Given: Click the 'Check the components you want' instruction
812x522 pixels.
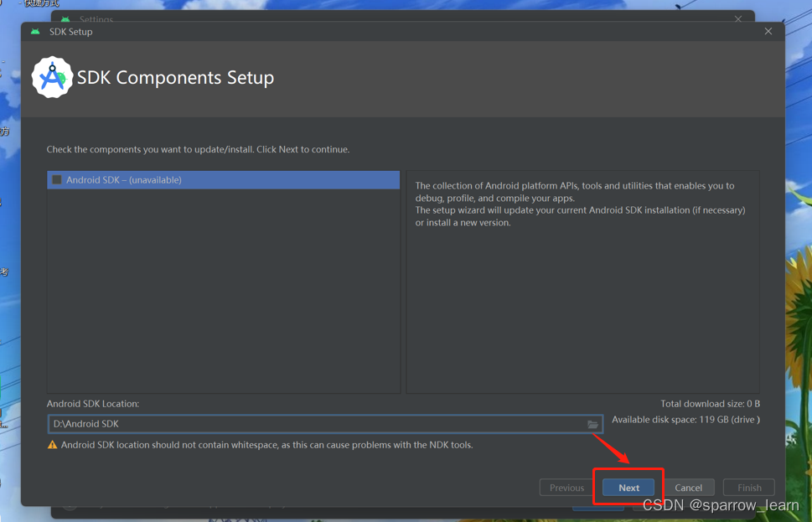Looking at the screenshot, I should click(x=198, y=149).
